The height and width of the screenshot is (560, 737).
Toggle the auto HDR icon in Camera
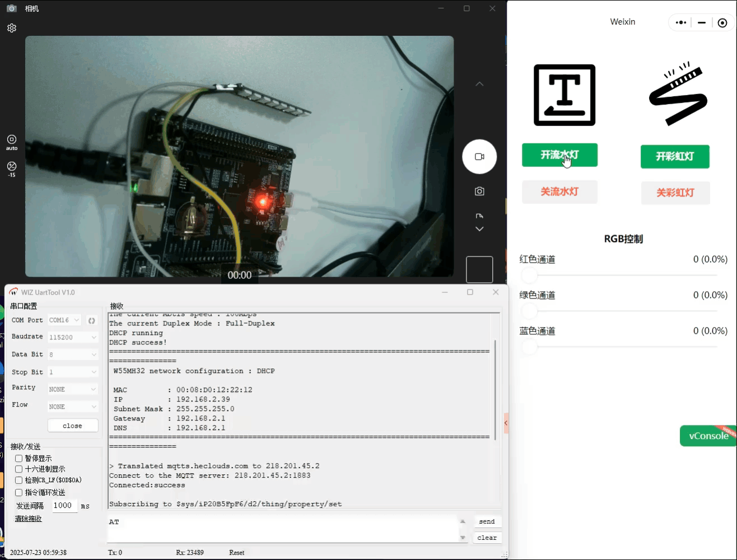(12, 142)
